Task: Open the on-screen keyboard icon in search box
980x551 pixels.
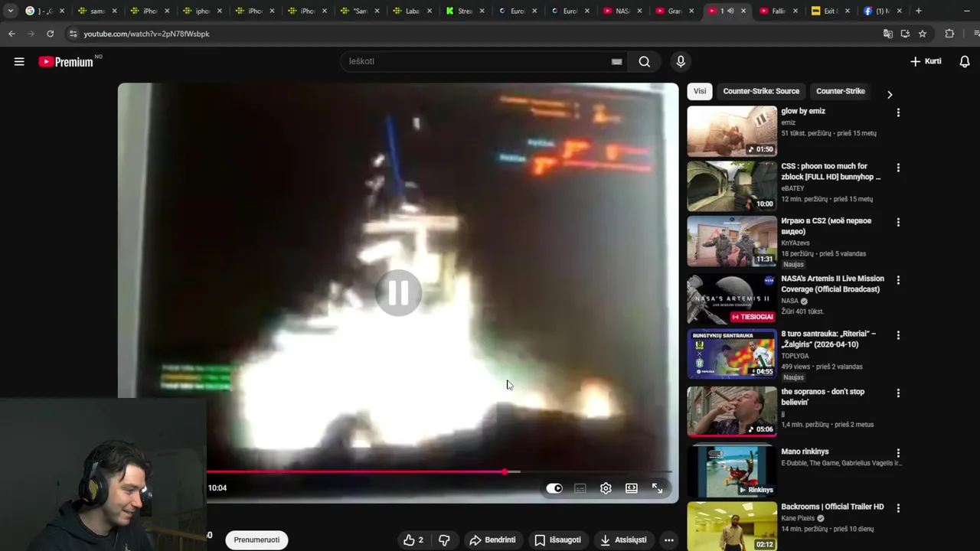Action: pyautogui.click(x=616, y=62)
